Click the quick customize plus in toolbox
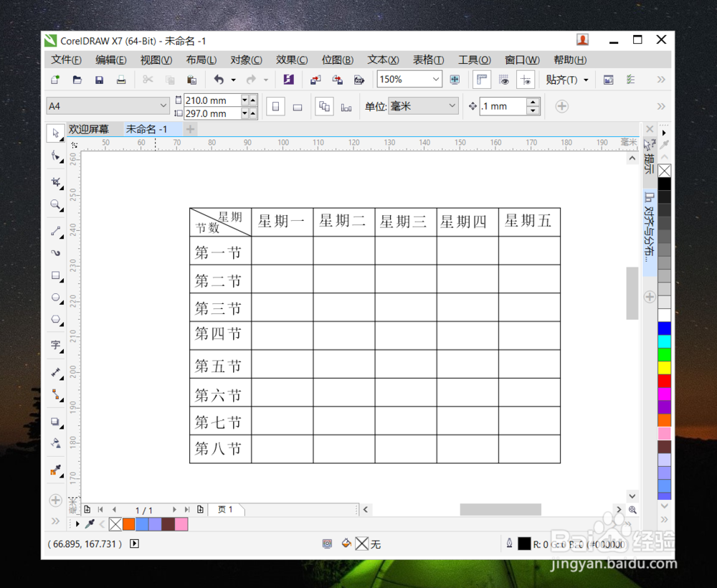The height and width of the screenshot is (588, 717). (55, 501)
